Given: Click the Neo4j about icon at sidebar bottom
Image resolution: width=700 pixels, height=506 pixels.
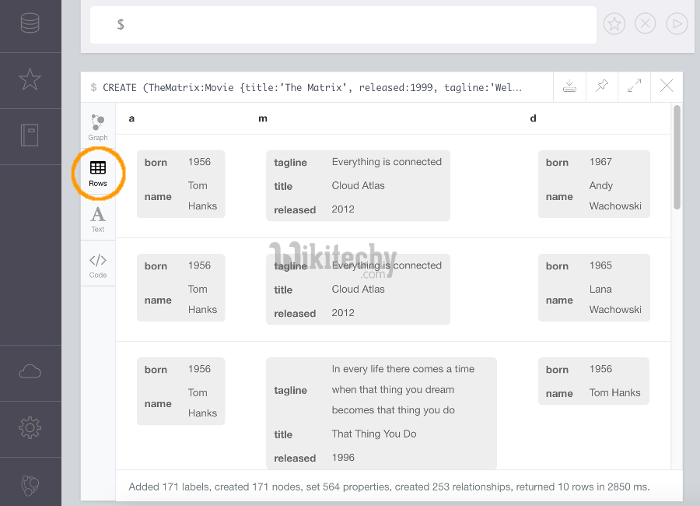Looking at the screenshot, I should click(30, 484).
